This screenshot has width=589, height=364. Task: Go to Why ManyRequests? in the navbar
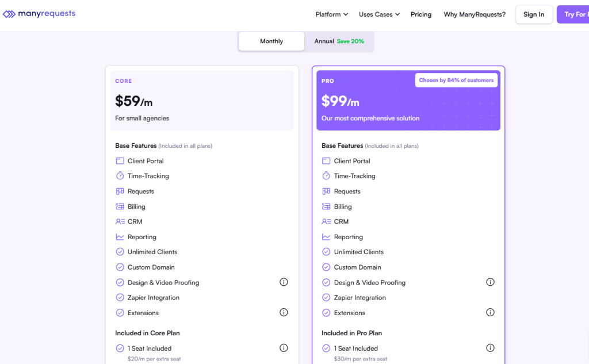pos(475,14)
